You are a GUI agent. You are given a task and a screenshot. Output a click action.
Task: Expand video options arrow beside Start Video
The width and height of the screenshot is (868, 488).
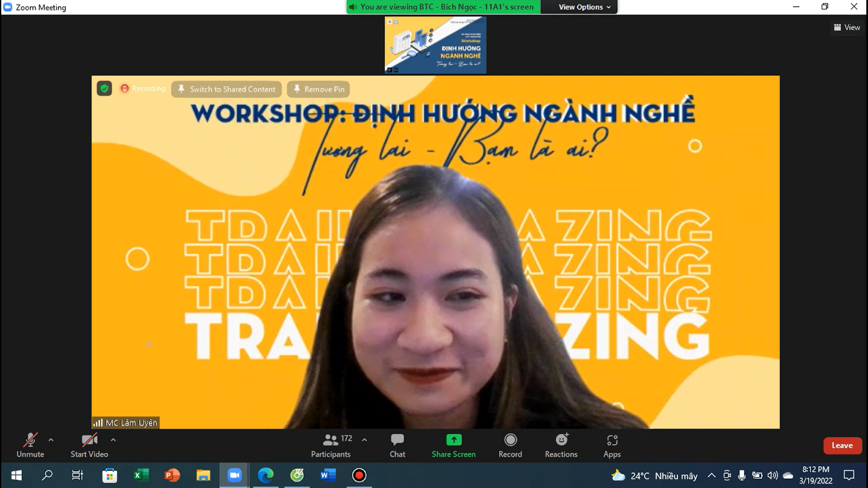tap(113, 440)
